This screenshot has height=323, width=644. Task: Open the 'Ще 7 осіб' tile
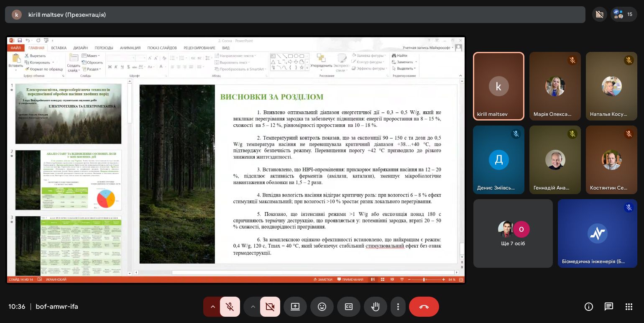coord(513,233)
